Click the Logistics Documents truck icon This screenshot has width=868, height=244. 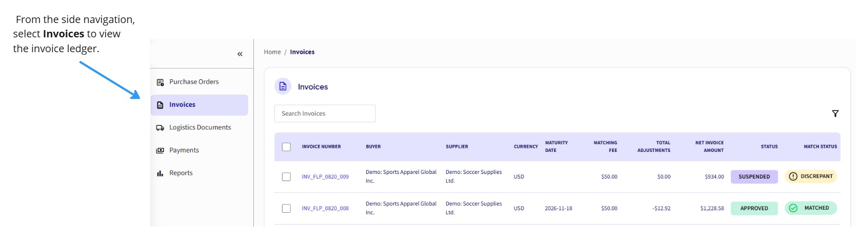click(160, 128)
